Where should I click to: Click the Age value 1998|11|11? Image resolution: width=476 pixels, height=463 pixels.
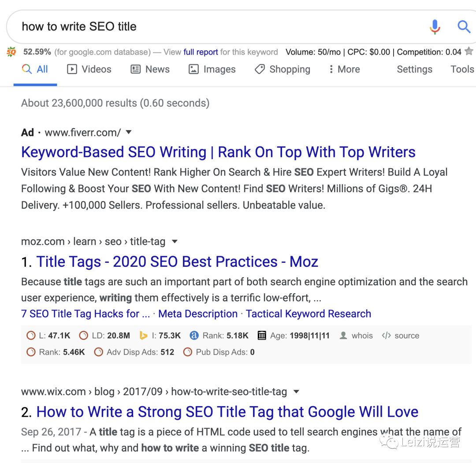coord(310,336)
